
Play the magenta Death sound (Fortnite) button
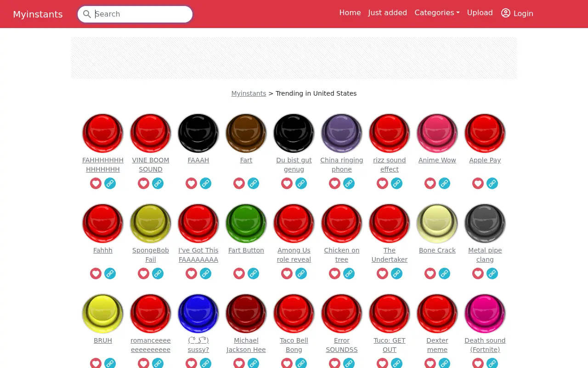(x=485, y=313)
